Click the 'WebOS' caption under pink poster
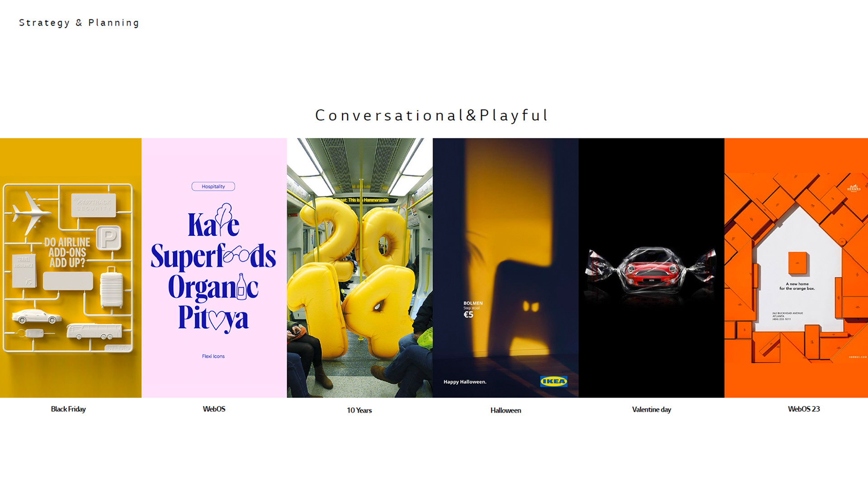Screen dimensions: 868x488 click(x=214, y=409)
